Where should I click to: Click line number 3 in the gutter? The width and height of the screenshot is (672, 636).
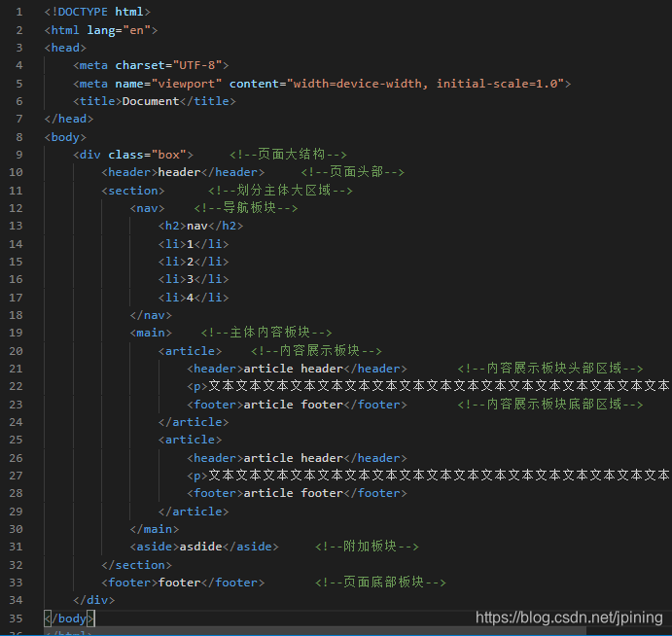tap(19, 48)
